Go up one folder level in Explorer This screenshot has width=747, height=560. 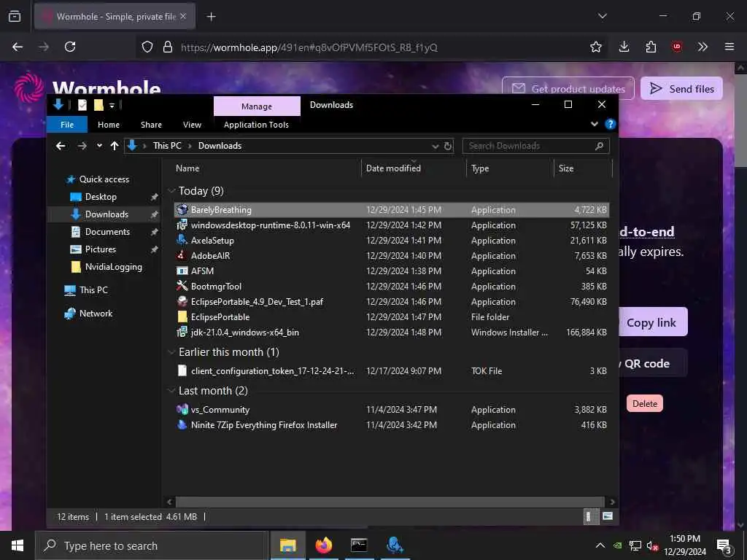[x=115, y=146]
